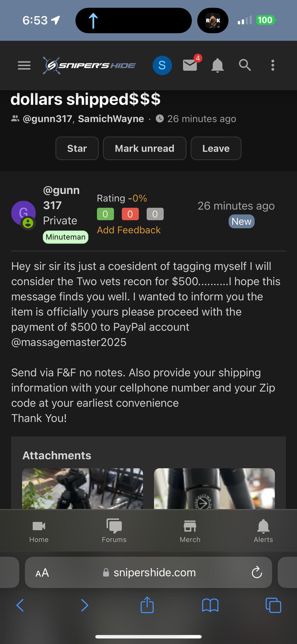The width and height of the screenshot is (297, 644).
Task: Go to the Home tab
Action: 39,530
